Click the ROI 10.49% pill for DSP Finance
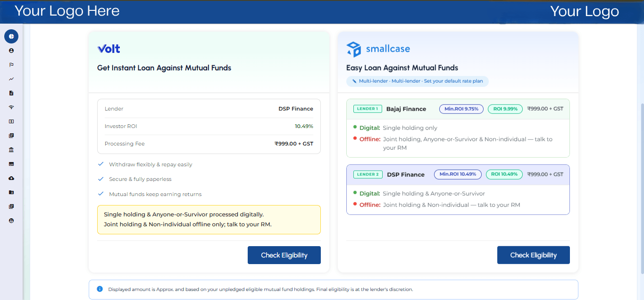The image size is (644, 300). (x=504, y=174)
